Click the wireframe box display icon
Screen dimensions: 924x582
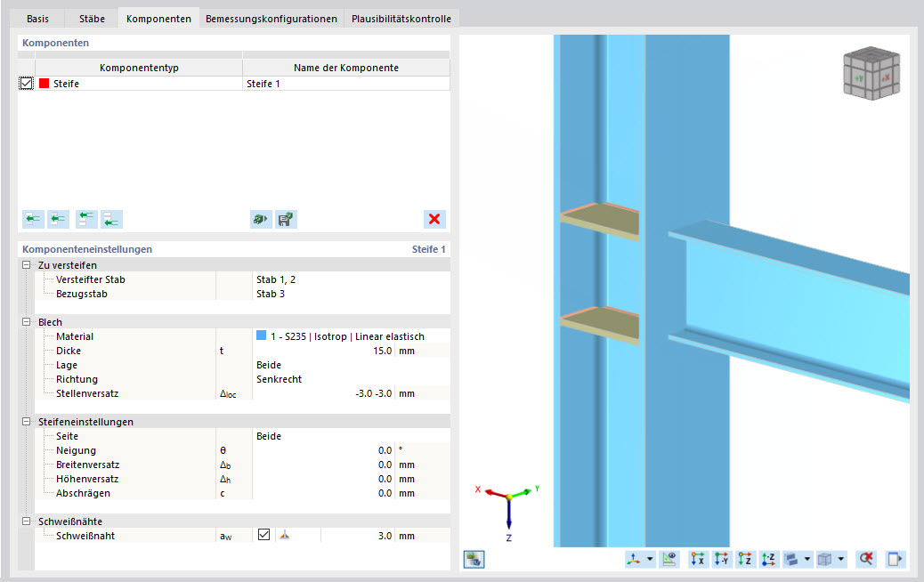coord(825,559)
